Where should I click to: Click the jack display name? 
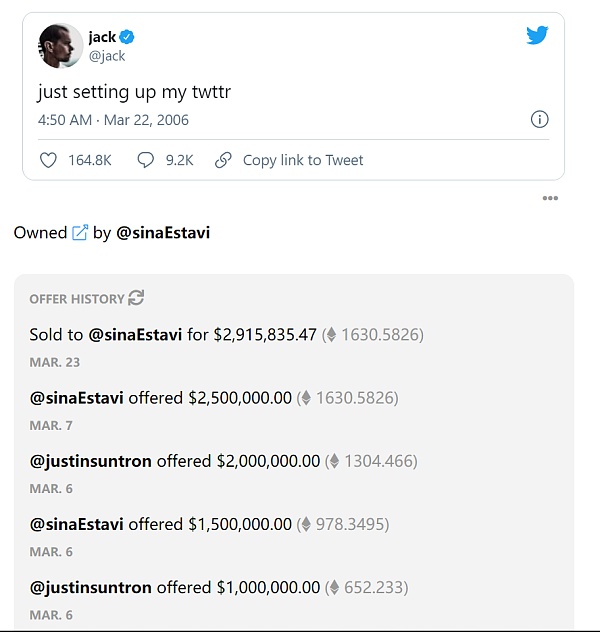(101, 38)
